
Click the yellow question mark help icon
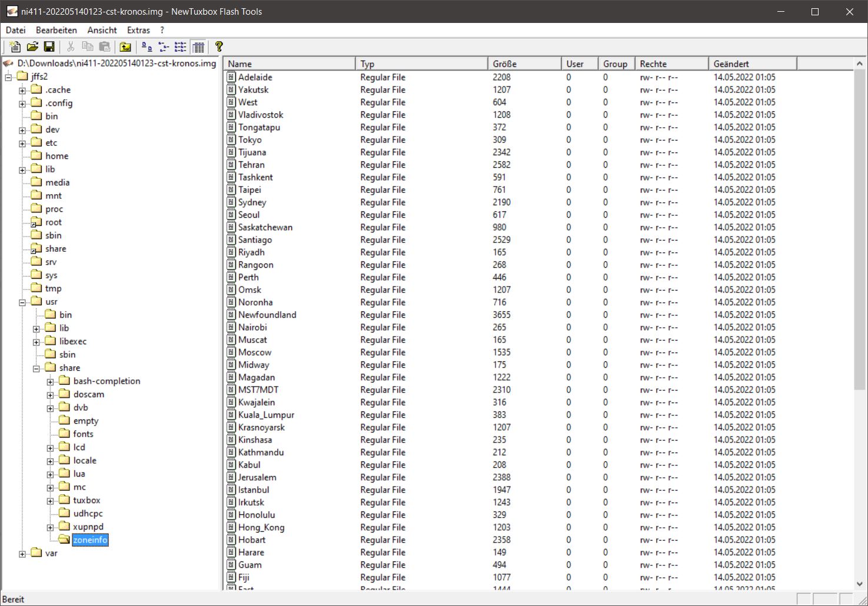219,47
